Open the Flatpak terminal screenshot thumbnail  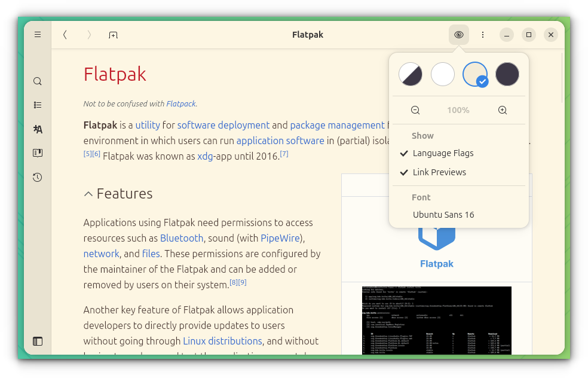coord(437,321)
